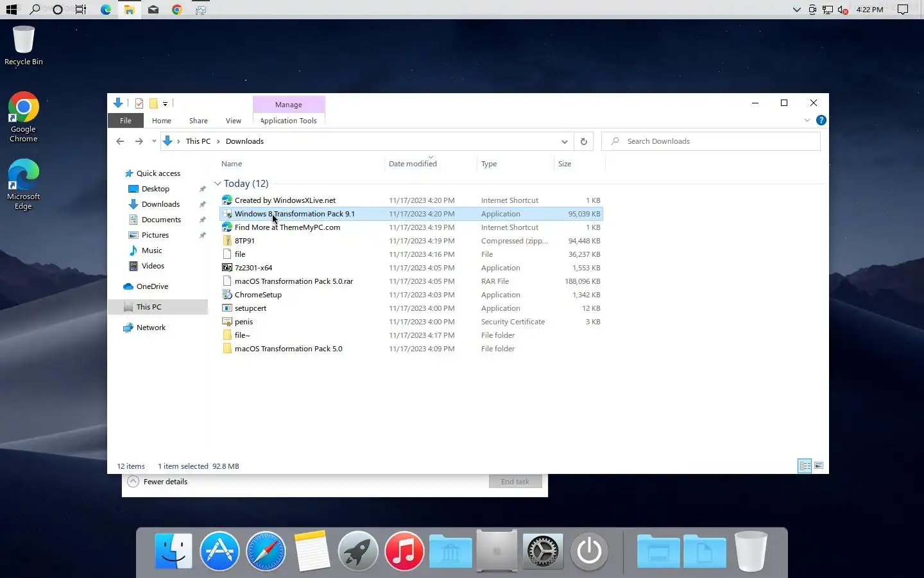The width and height of the screenshot is (924, 578).
Task: Open Safari compass icon in dock
Action: [x=266, y=551]
